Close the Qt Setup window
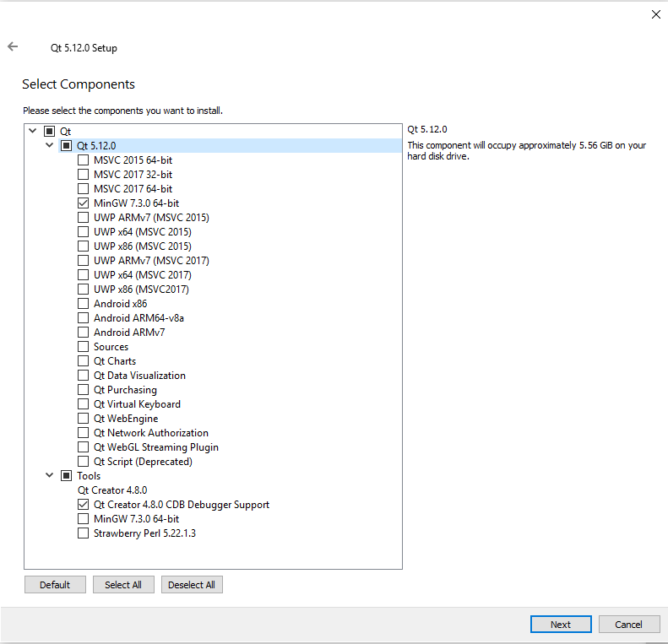668x644 pixels. pyautogui.click(x=655, y=14)
